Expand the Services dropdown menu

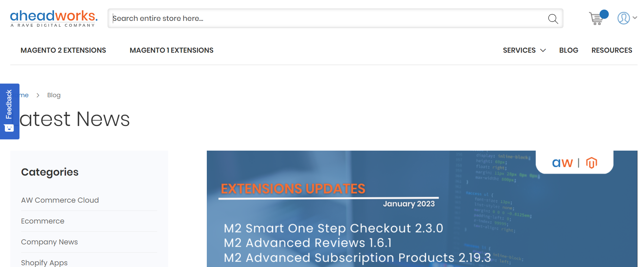pyautogui.click(x=524, y=50)
